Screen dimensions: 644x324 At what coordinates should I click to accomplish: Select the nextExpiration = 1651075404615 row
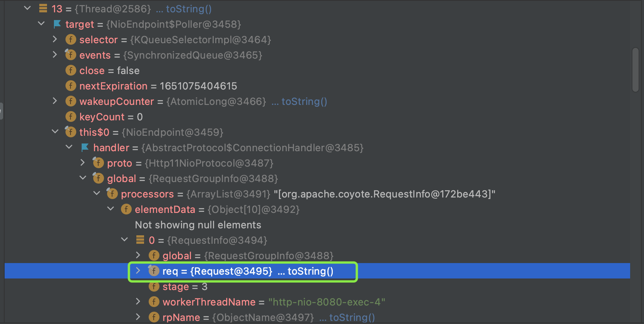(x=317, y=86)
